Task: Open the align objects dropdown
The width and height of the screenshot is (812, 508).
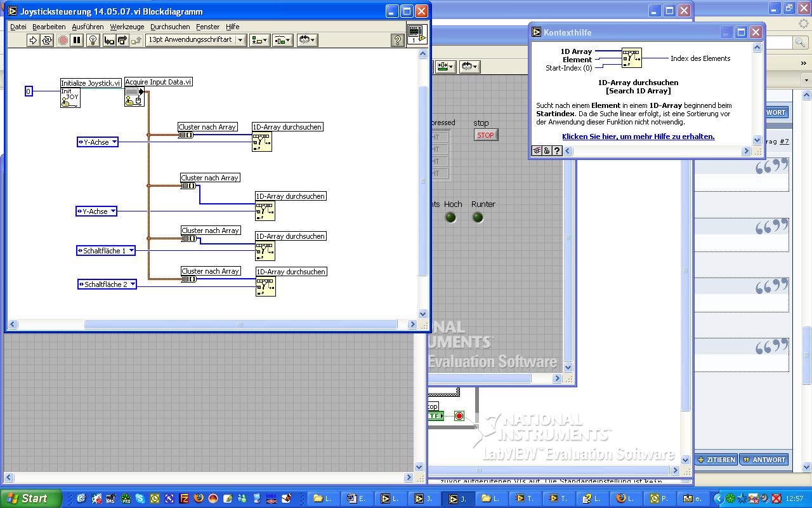Action: pos(260,40)
